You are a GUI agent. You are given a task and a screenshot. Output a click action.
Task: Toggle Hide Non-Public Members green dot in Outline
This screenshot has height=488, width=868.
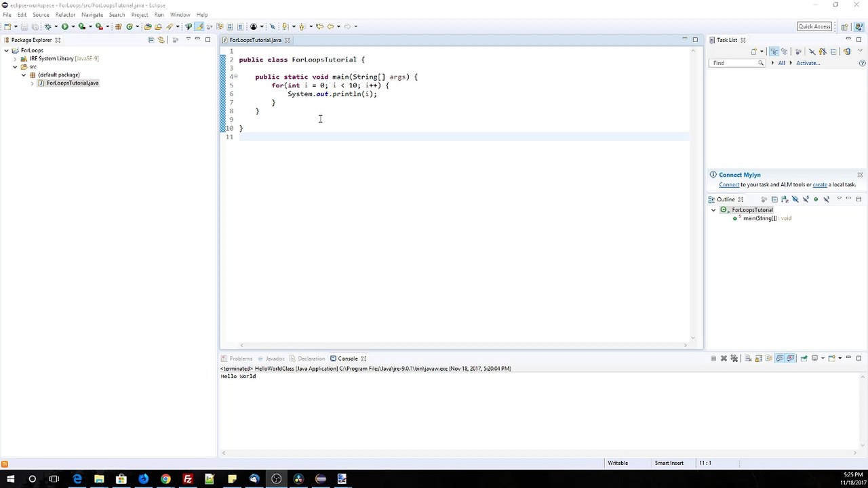[816, 199]
